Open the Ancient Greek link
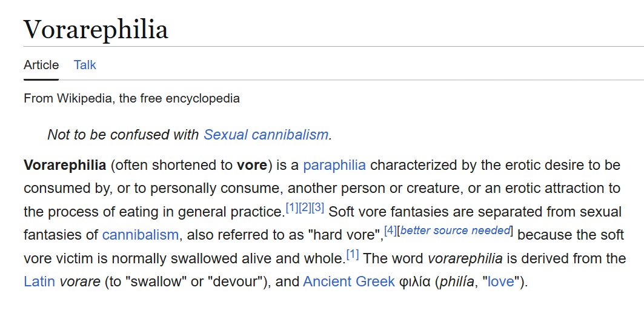This screenshot has height=310, width=644. pos(348,281)
